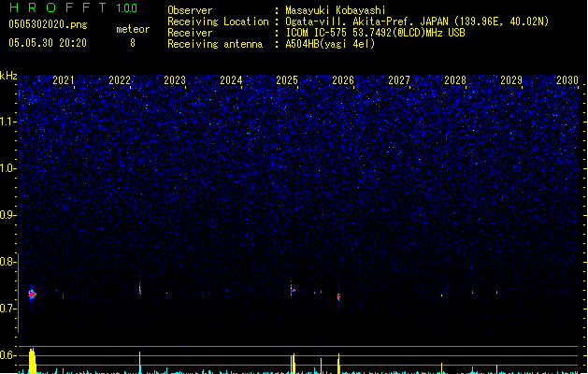Click the HROFFT 1.00 title text
588x374 pixels.
pyautogui.click(x=73, y=7)
